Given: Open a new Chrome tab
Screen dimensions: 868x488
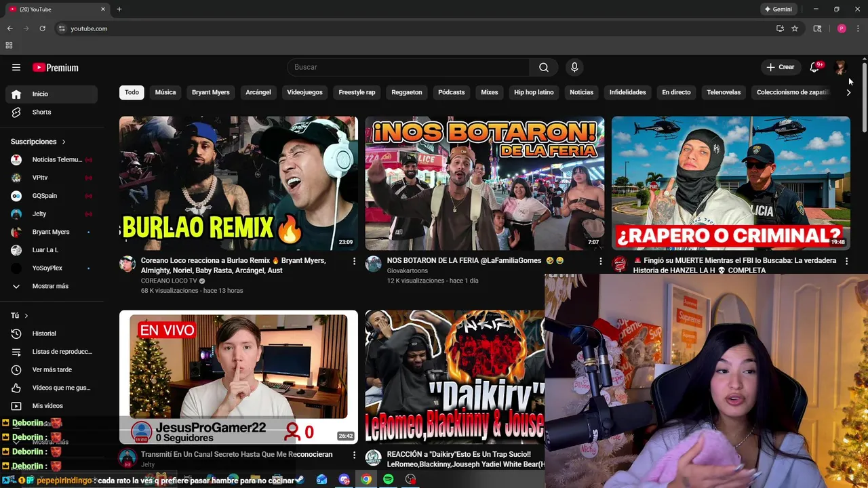Looking at the screenshot, I should coord(119,9).
